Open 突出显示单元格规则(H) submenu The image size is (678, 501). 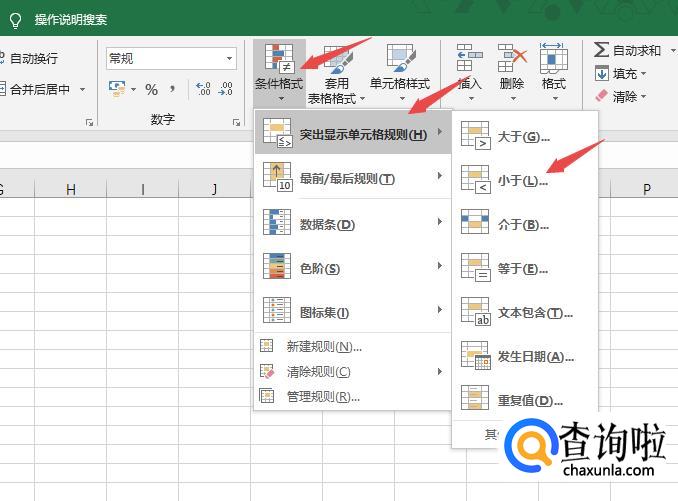[353, 134]
